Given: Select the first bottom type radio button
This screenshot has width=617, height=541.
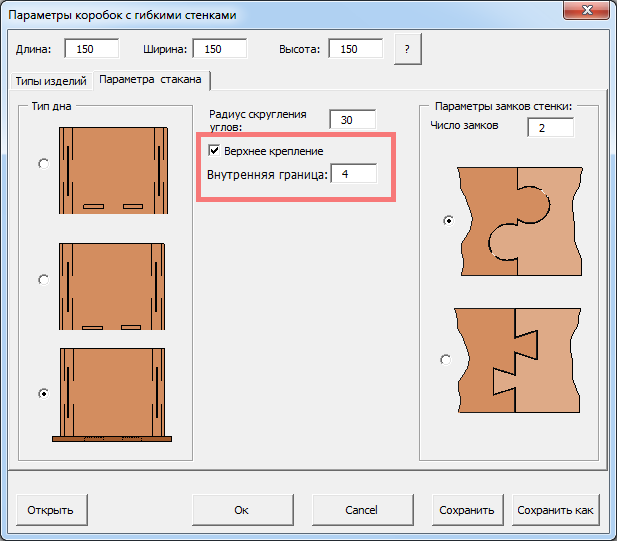Looking at the screenshot, I should tap(44, 163).
